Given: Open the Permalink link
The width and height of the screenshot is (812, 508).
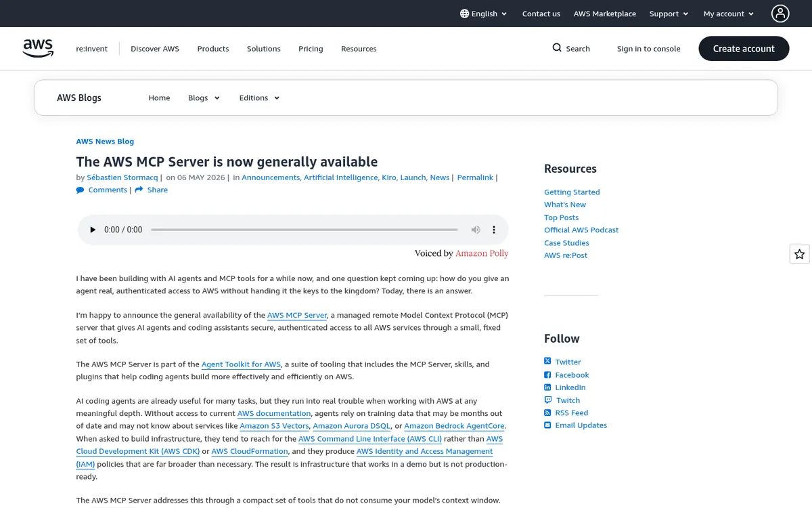Looking at the screenshot, I should pyautogui.click(x=475, y=177).
